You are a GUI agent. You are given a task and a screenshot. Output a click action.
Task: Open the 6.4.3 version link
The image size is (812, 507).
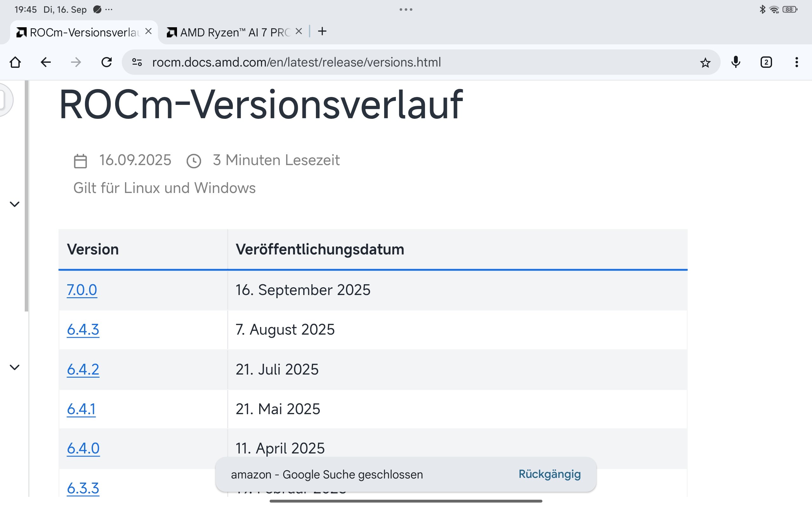coord(83,330)
